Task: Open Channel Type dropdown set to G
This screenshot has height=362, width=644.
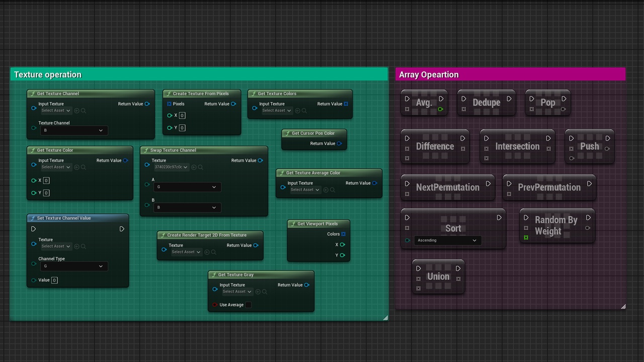Action: (x=74, y=266)
